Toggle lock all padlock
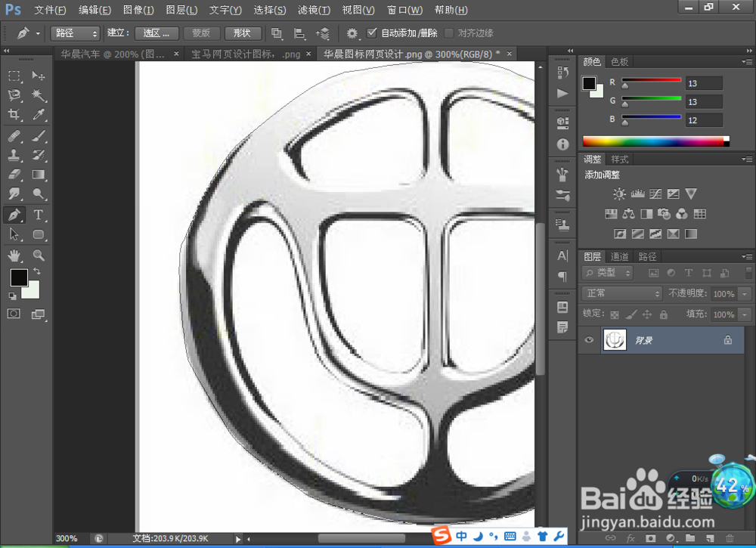This screenshot has width=756, height=548. (664, 314)
